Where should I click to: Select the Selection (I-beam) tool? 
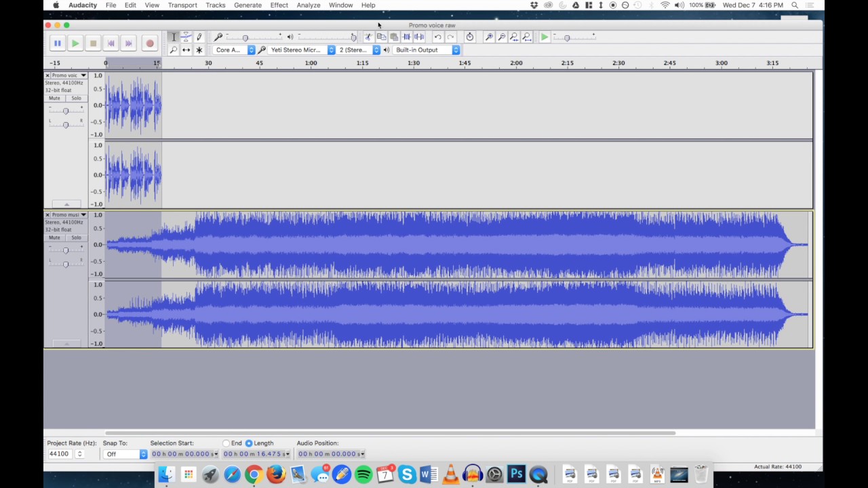click(x=173, y=37)
